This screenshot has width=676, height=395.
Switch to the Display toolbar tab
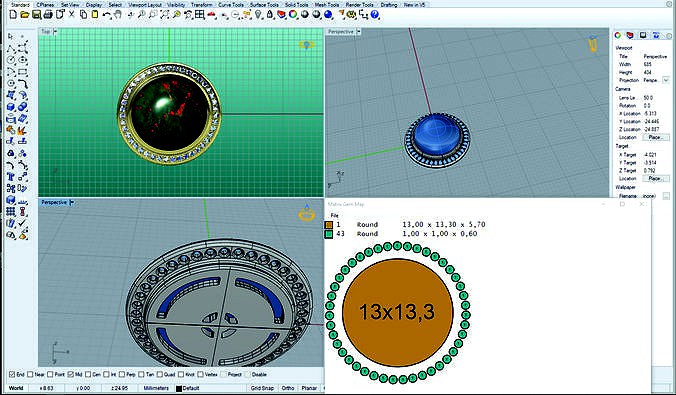[94, 5]
